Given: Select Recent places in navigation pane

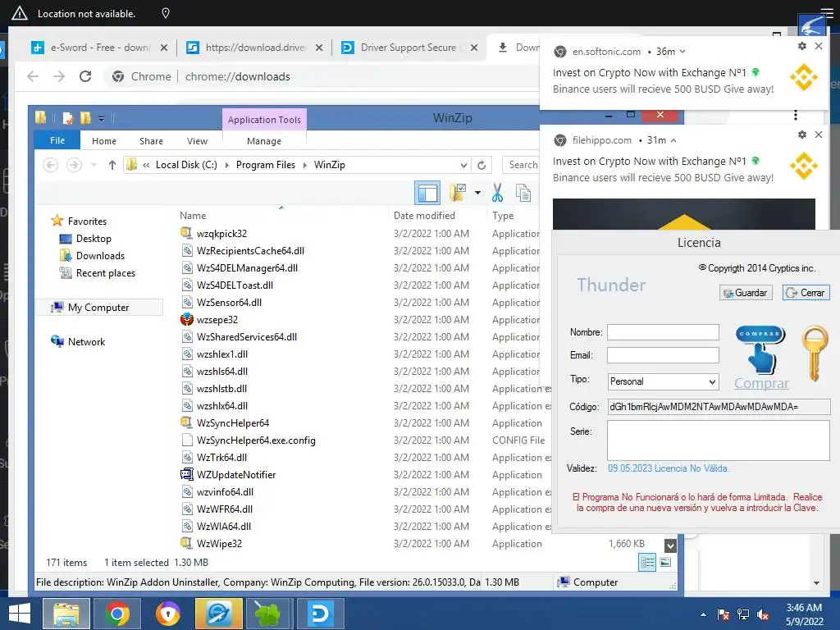Looking at the screenshot, I should [98, 273].
